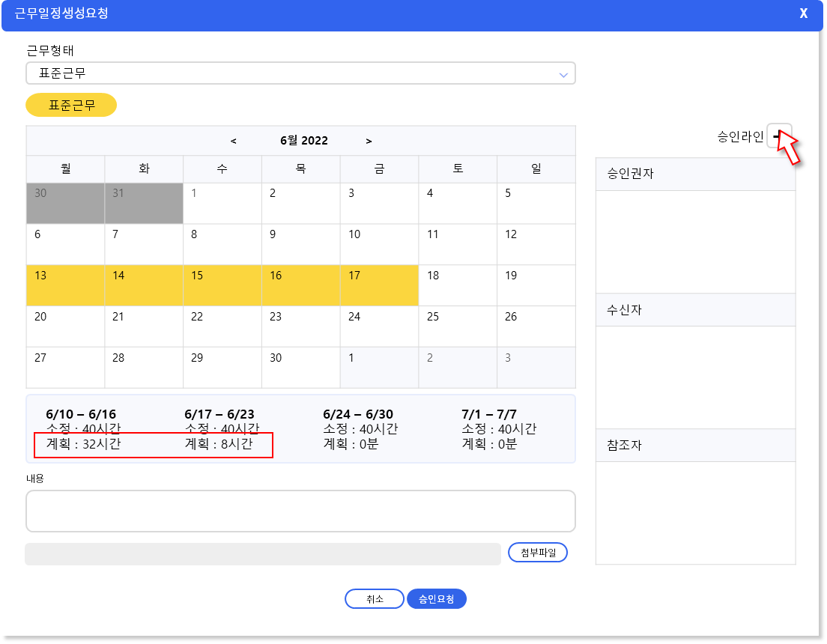
Task: Focus the 내용 text area
Action: [x=300, y=511]
